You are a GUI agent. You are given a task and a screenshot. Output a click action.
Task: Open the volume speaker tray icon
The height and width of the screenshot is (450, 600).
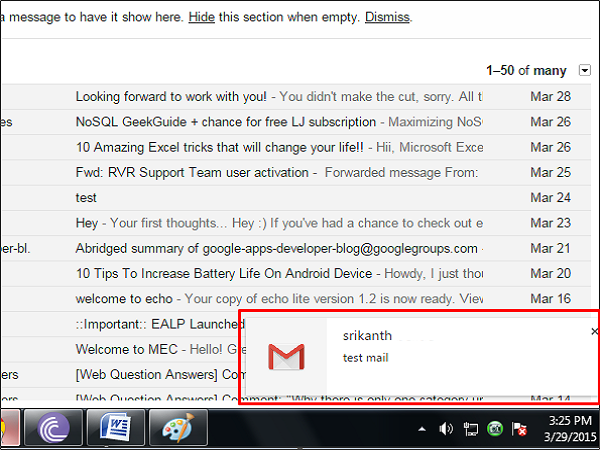click(x=446, y=429)
